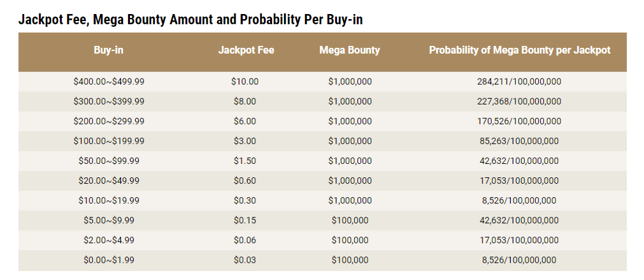Select the $100.00~$199.99 buy-in cell

click(x=109, y=141)
